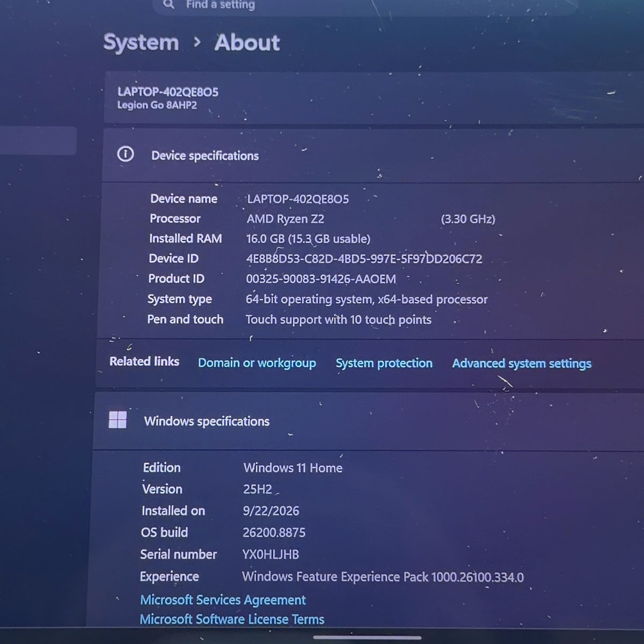Open Advanced system settings

click(x=522, y=364)
